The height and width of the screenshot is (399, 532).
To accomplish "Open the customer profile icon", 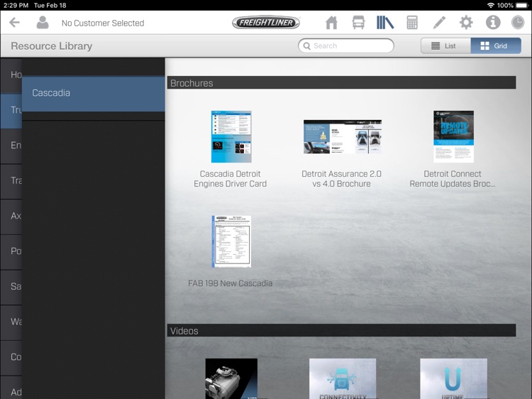I will tap(43, 23).
